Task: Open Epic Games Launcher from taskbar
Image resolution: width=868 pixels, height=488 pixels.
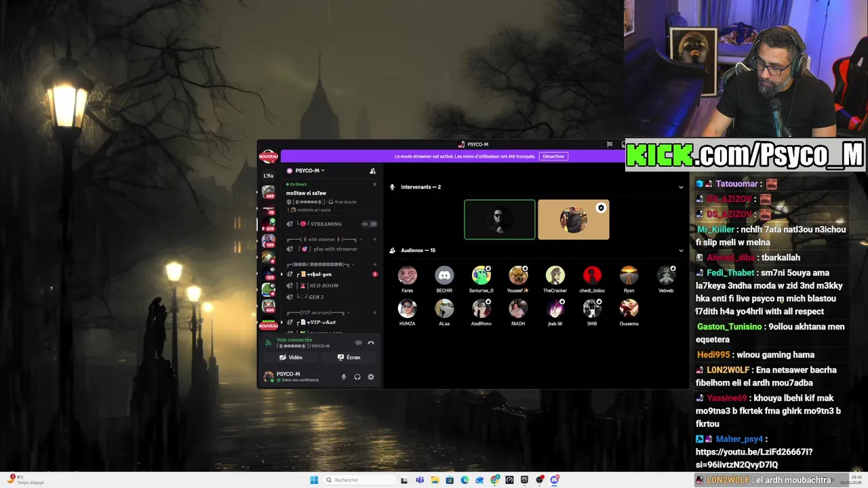Action: [x=524, y=480]
